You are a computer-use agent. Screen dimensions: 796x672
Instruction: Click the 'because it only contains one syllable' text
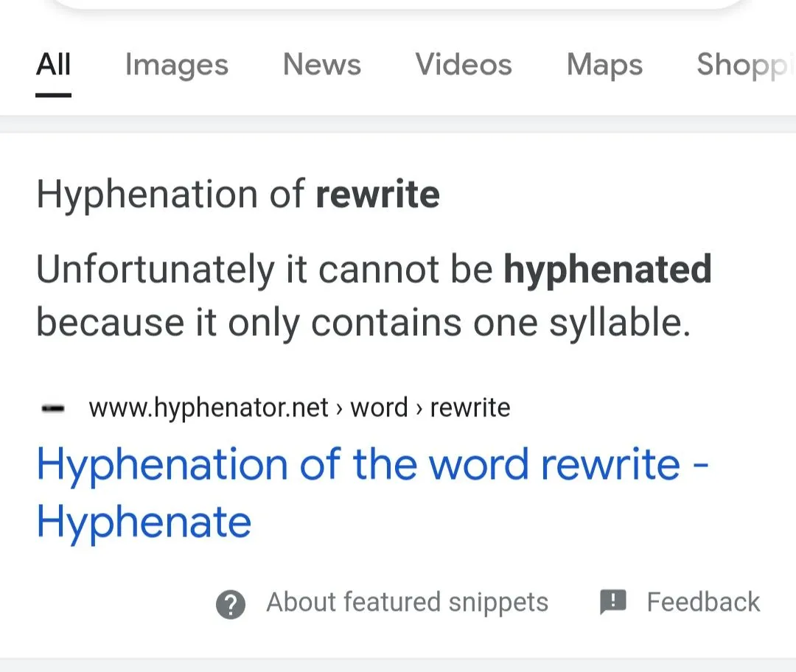pyautogui.click(x=363, y=323)
